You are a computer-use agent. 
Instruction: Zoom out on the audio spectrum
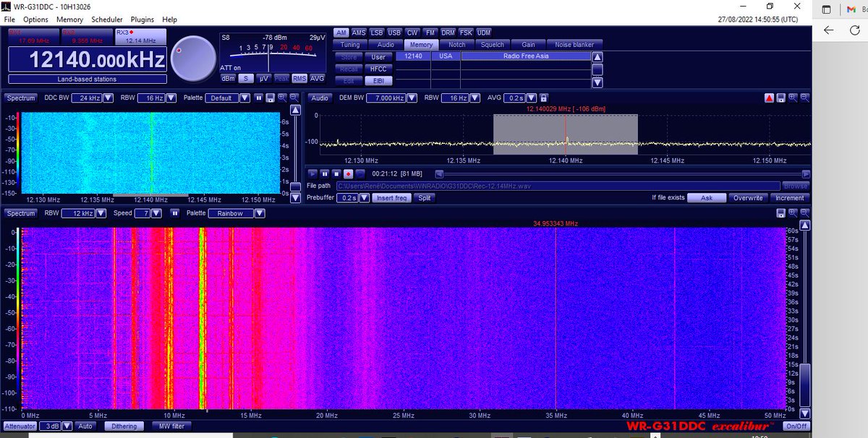pyautogui.click(x=806, y=98)
